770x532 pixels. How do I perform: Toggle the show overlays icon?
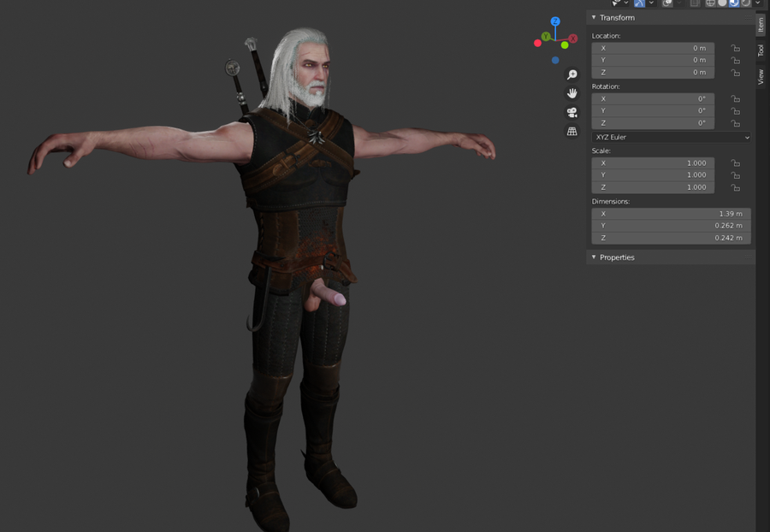click(667, 3)
